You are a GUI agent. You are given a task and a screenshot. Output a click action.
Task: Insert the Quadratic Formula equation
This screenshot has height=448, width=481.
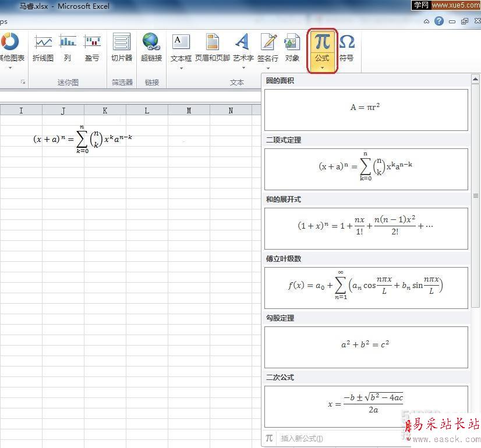[x=366, y=407]
